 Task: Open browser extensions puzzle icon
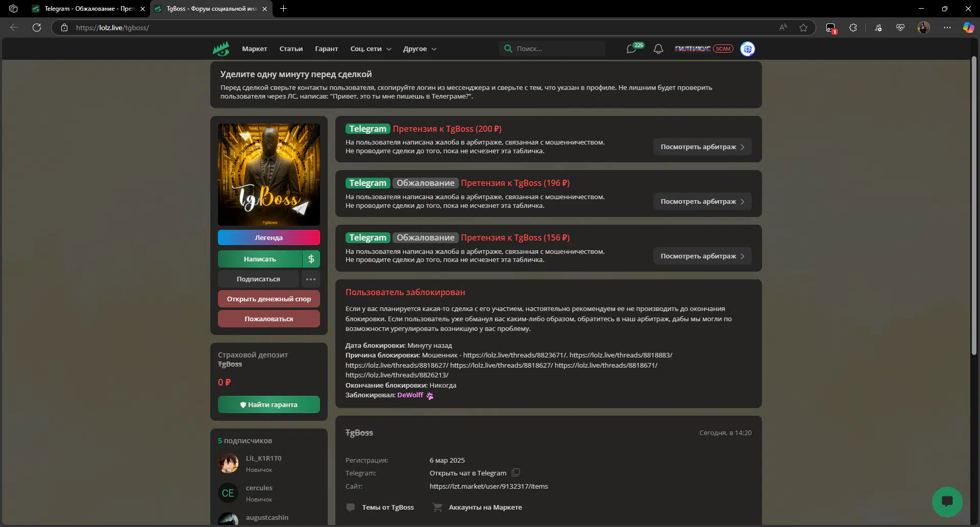853,28
